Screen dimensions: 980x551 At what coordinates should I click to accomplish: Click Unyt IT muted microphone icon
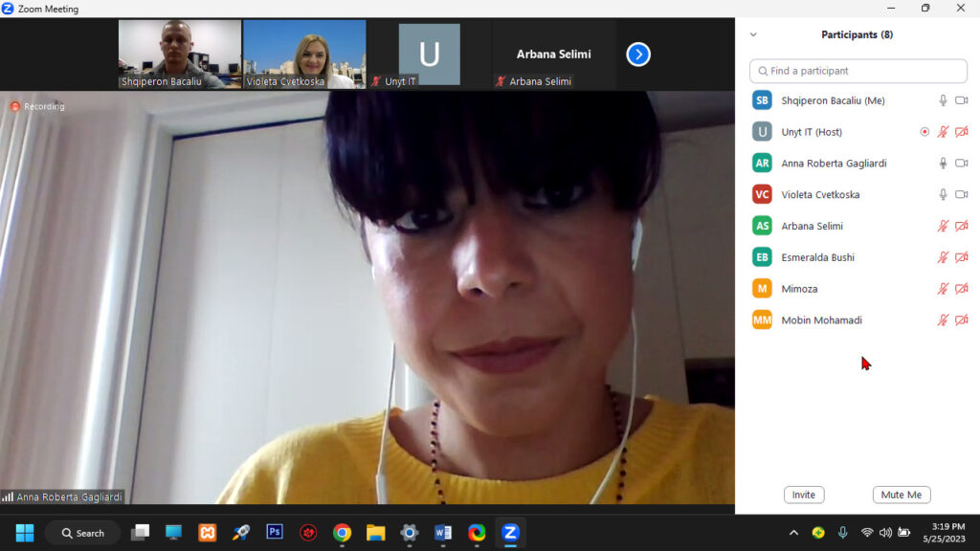[x=943, y=132]
